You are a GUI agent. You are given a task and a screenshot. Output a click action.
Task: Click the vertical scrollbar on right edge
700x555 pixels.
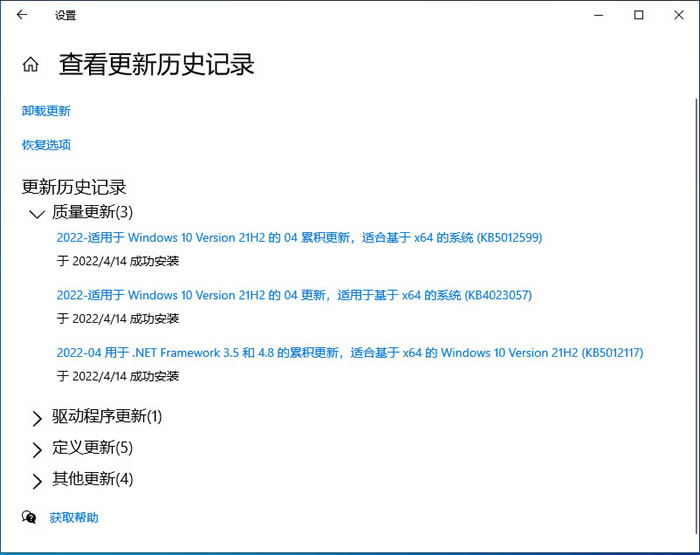(x=696, y=315)
